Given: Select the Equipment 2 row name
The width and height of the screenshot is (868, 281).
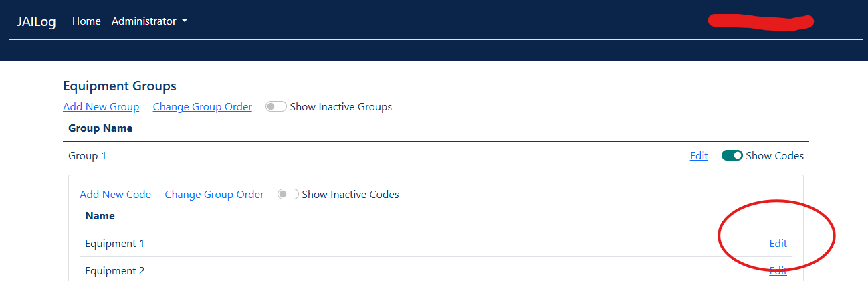Looking at the screenshot, I should (114, 271).
